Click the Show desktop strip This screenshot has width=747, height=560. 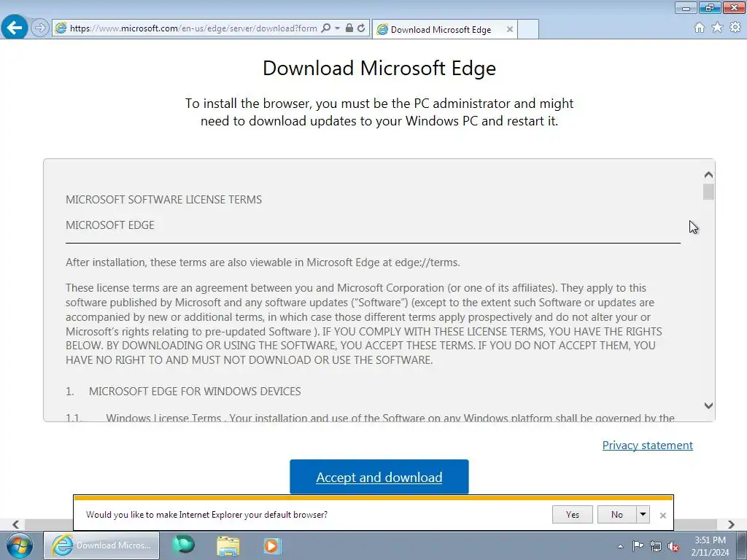[x=741, y=545]
